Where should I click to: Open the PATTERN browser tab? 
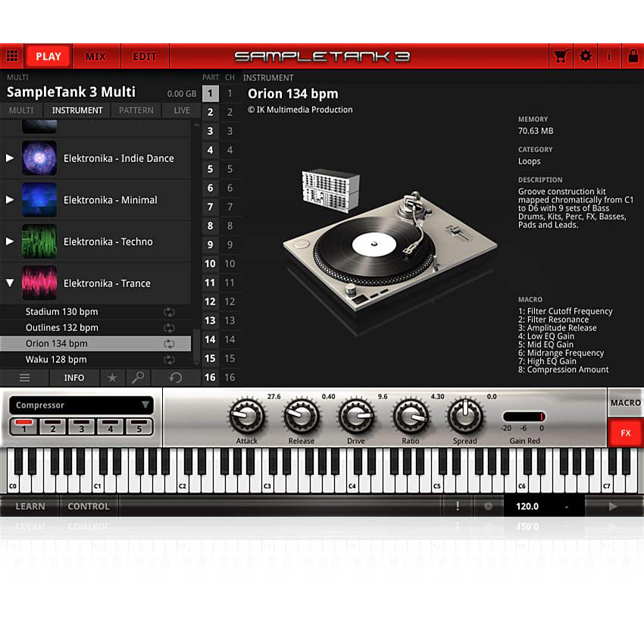(136, 110)
